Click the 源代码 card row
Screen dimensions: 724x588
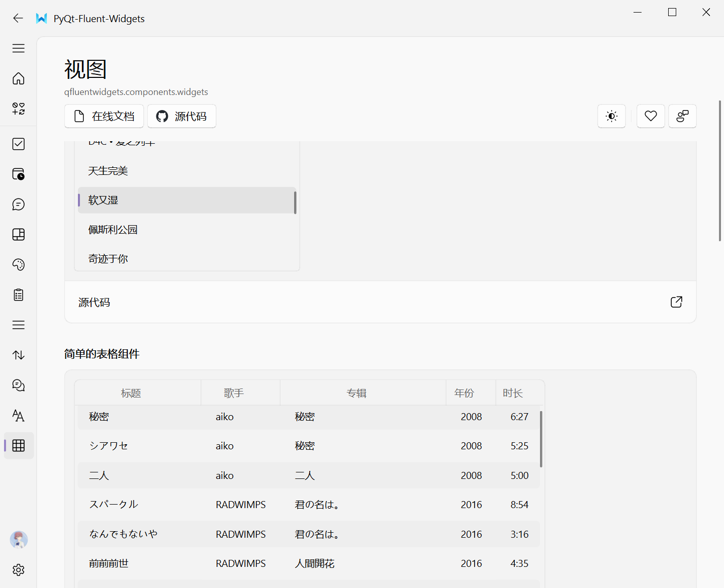381,302
